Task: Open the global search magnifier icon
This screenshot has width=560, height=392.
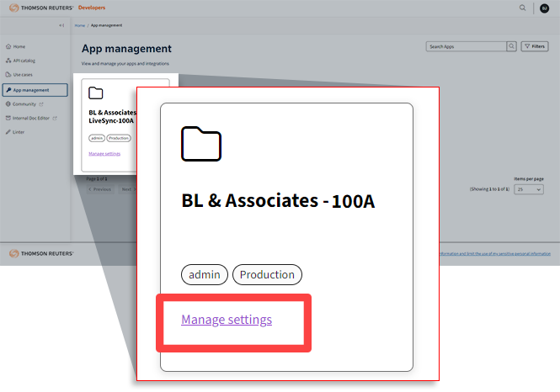Action: [x=522, y=8]
